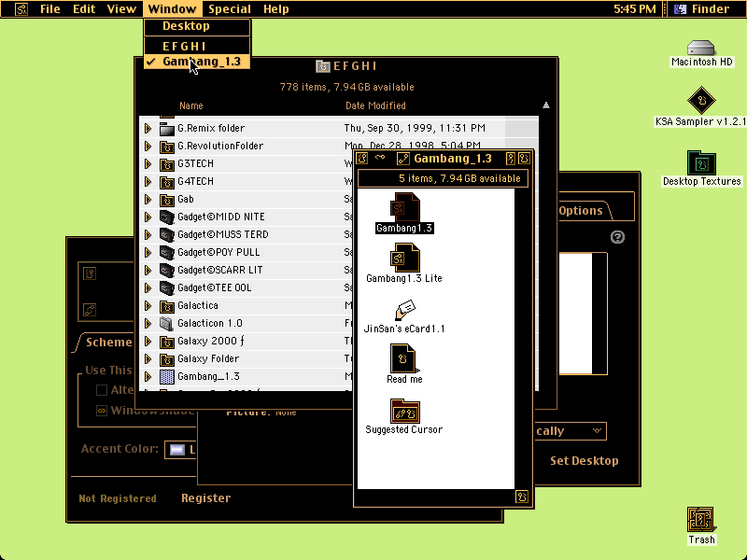
Task: Sort list by Date Modified column header
Action: click(375, 105)
